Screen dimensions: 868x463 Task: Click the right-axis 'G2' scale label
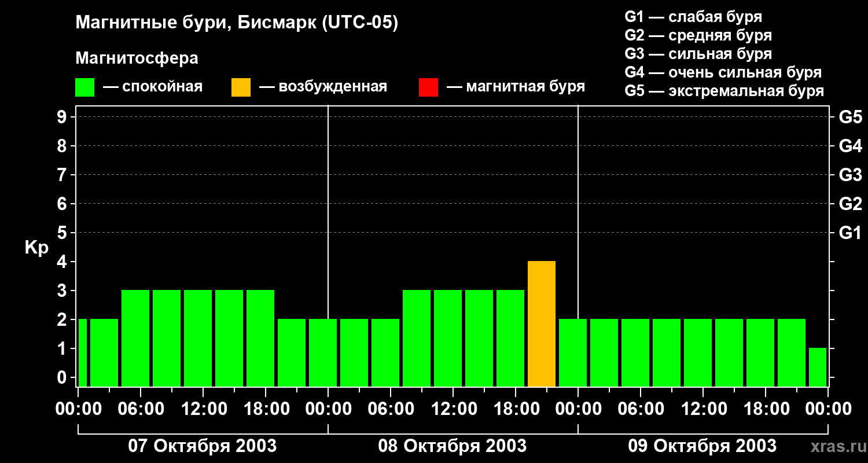point(850,204)
